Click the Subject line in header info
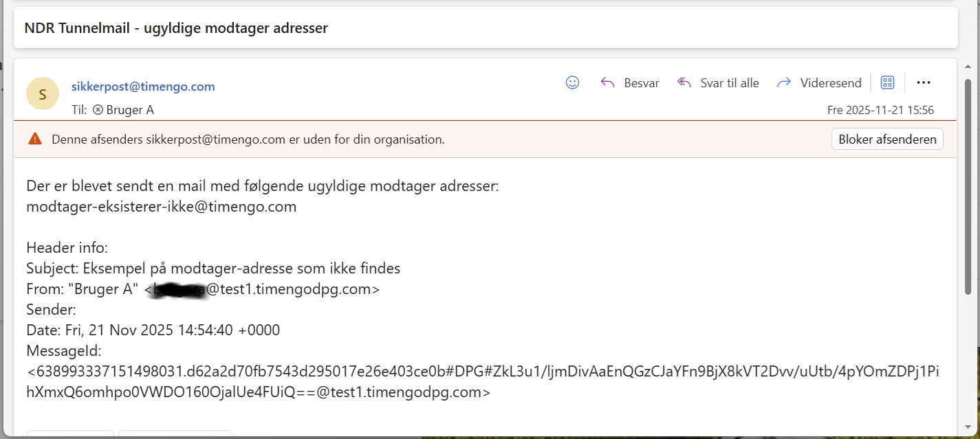This screenshot has width=980, height=439. tap(213, 269)
